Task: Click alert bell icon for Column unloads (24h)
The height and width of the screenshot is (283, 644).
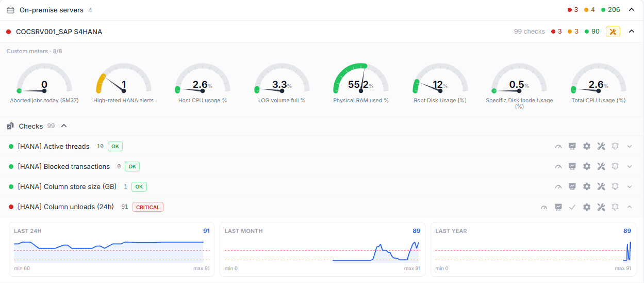Action: [615, 207]
